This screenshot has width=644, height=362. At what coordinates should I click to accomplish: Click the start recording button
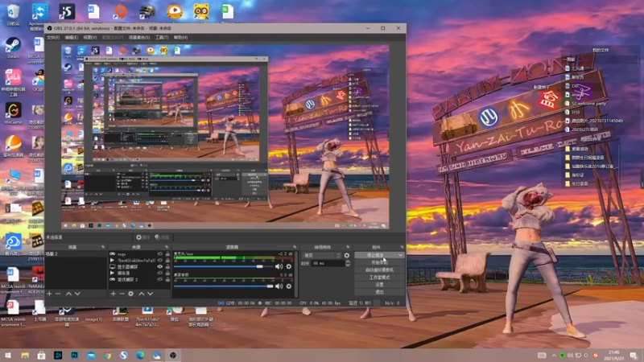tap(379, 263)
